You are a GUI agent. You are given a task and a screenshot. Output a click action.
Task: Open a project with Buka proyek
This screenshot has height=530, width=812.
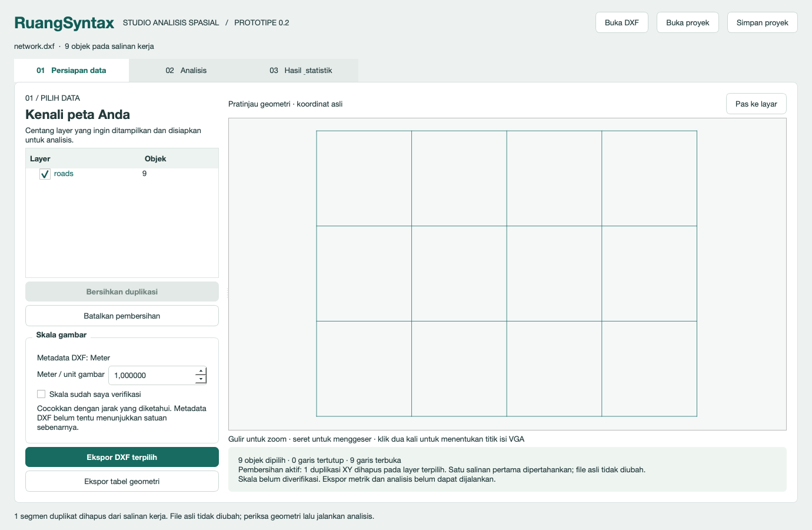688,22
